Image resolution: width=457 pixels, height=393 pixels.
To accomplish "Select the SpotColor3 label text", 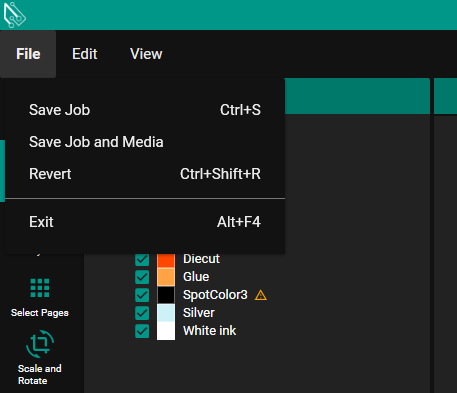I will (215, 295).
